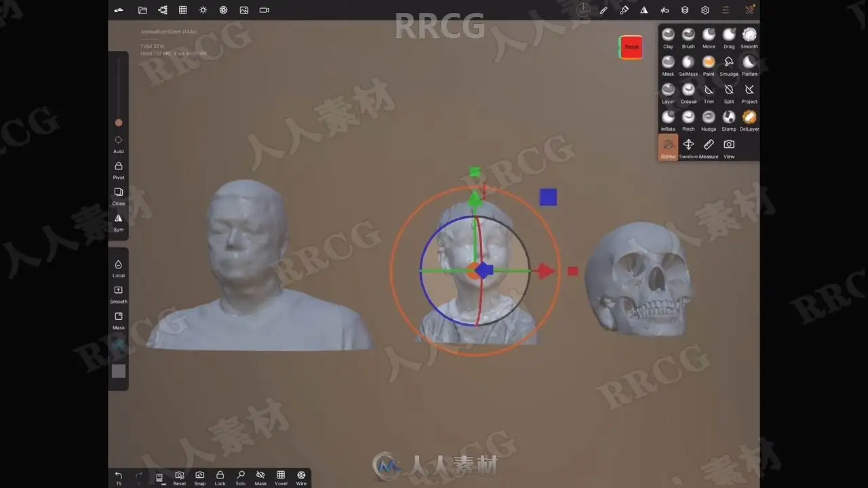Select the Split tool
The image size is (868, 488).
click(x=729, y=94)
